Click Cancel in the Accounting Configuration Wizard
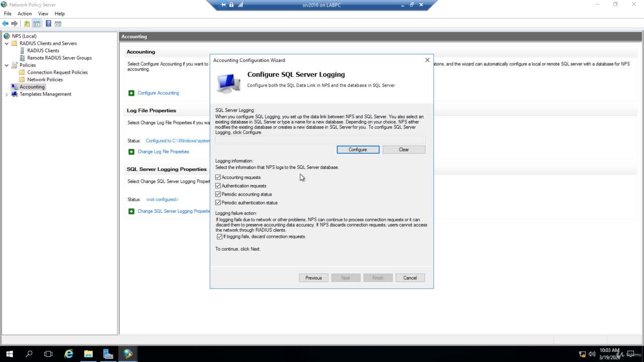 (x=410, y=278)
